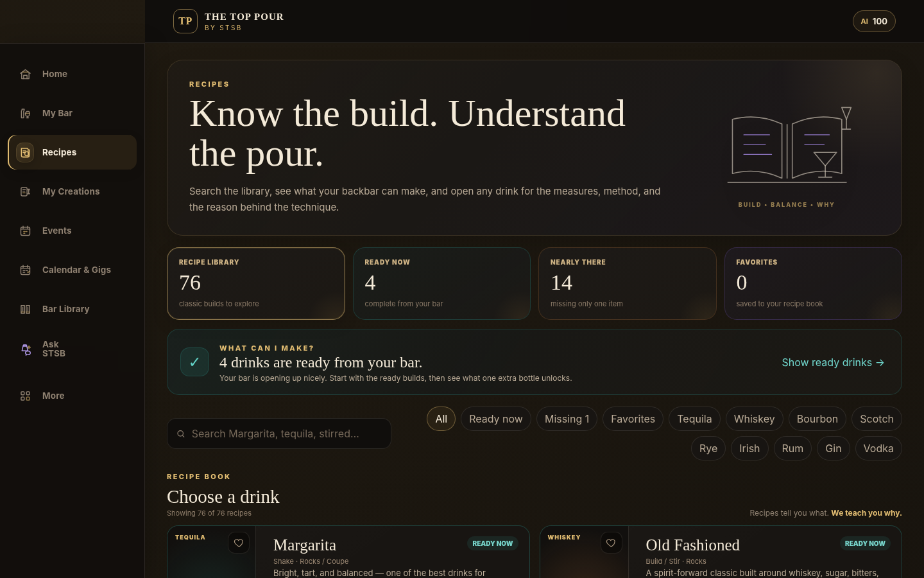Click the Ask STSB icon
This screenshot has width=924, height=578.
26,349
